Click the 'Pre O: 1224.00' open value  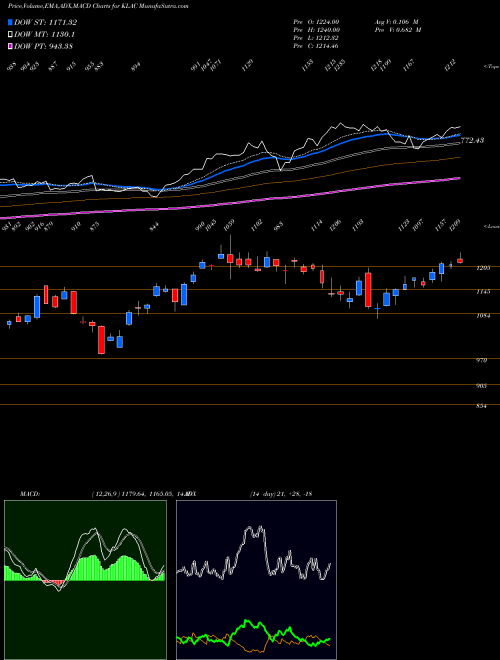(x=316, y=21)
